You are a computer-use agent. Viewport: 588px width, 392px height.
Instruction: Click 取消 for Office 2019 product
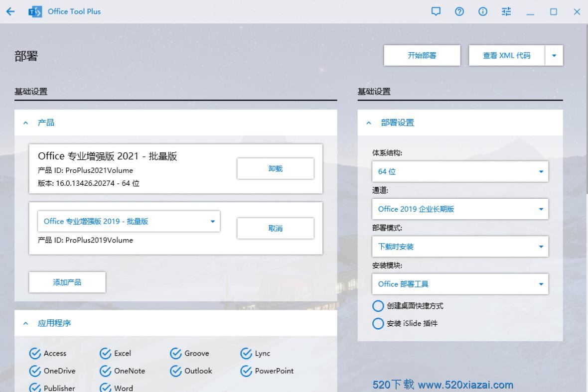pos(275,228)
